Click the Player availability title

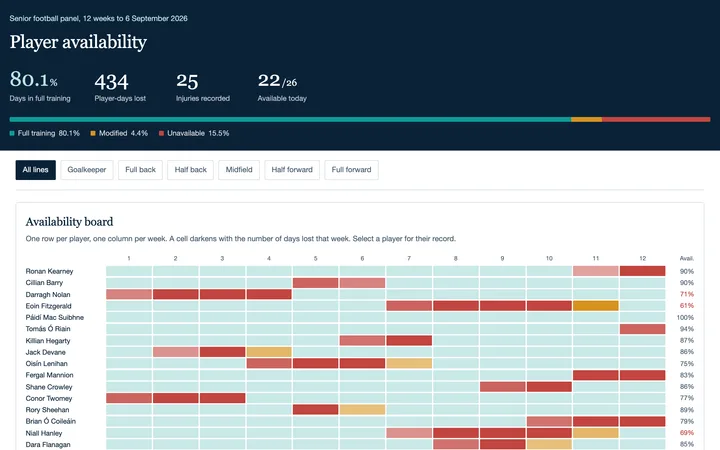[78, 42]
